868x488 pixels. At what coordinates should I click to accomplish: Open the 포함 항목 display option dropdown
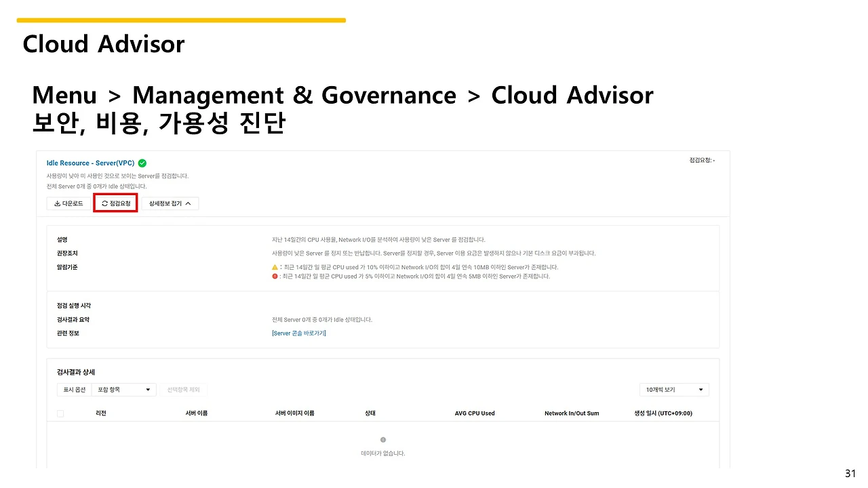point(125,390)
